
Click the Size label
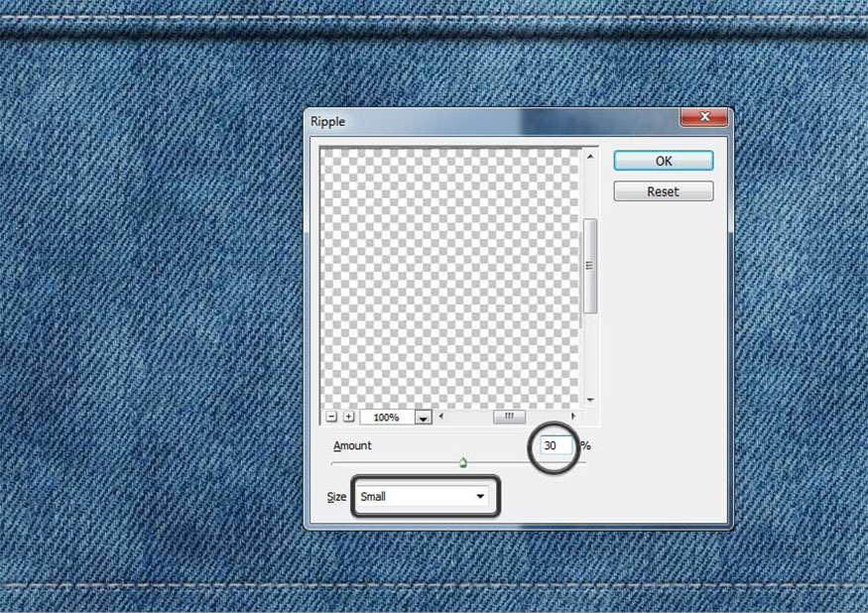pos(336,497)
